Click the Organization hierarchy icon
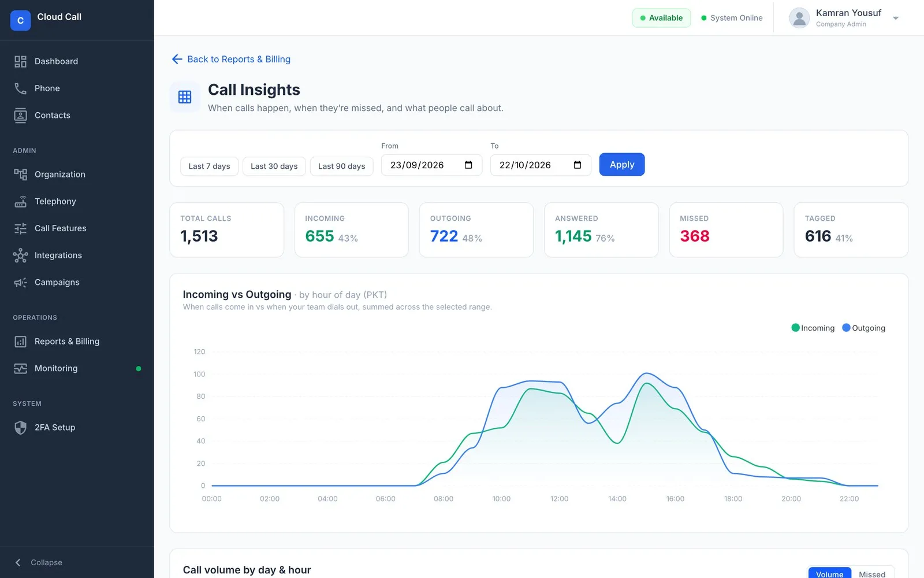 click(20, 175)
